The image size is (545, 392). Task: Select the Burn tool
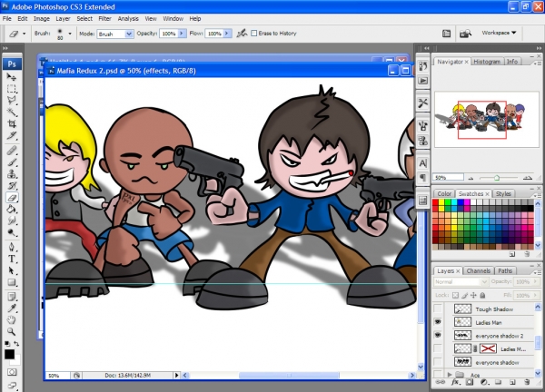(x=12, y=232)
